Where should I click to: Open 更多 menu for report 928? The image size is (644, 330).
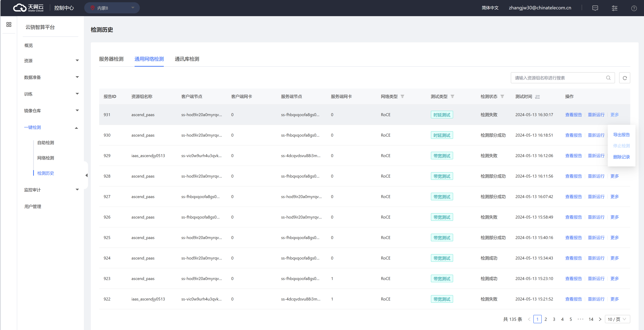click(x=614, y=176)
